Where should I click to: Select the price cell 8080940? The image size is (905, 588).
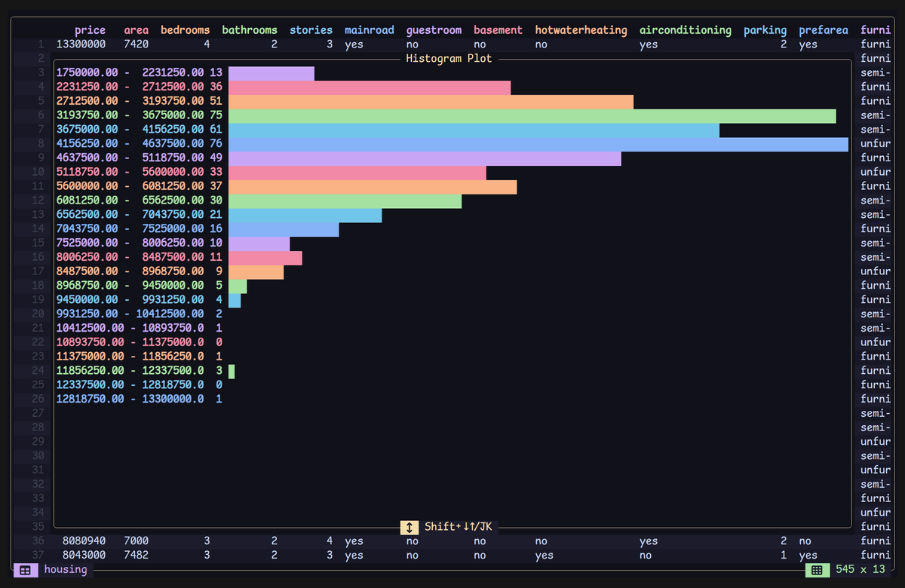point(84,541)
